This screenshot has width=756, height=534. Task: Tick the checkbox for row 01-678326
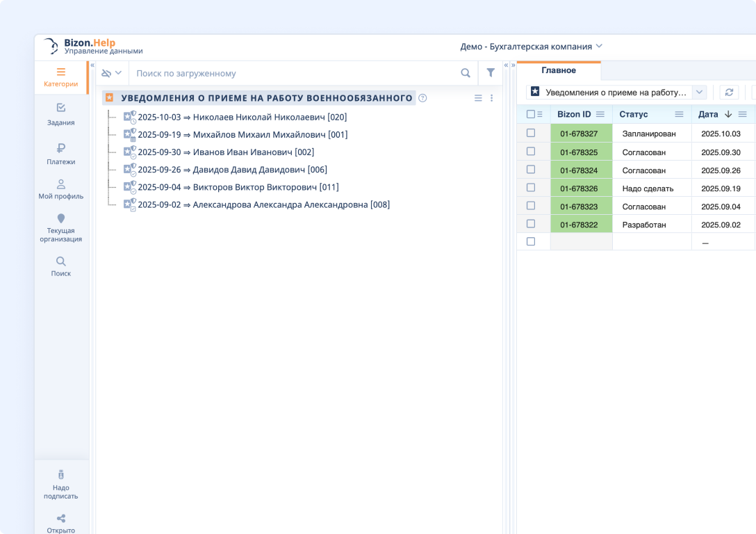point(531,188)
